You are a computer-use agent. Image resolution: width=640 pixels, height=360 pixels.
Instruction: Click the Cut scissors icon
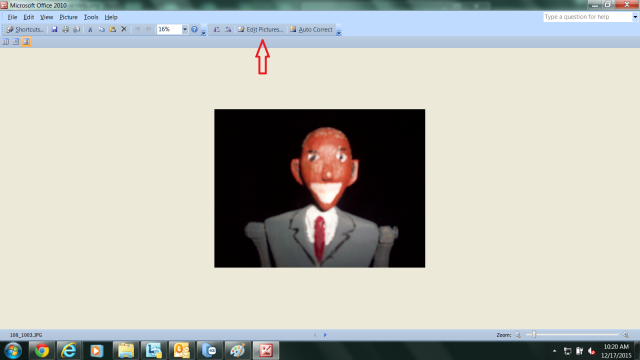point(90,29)
